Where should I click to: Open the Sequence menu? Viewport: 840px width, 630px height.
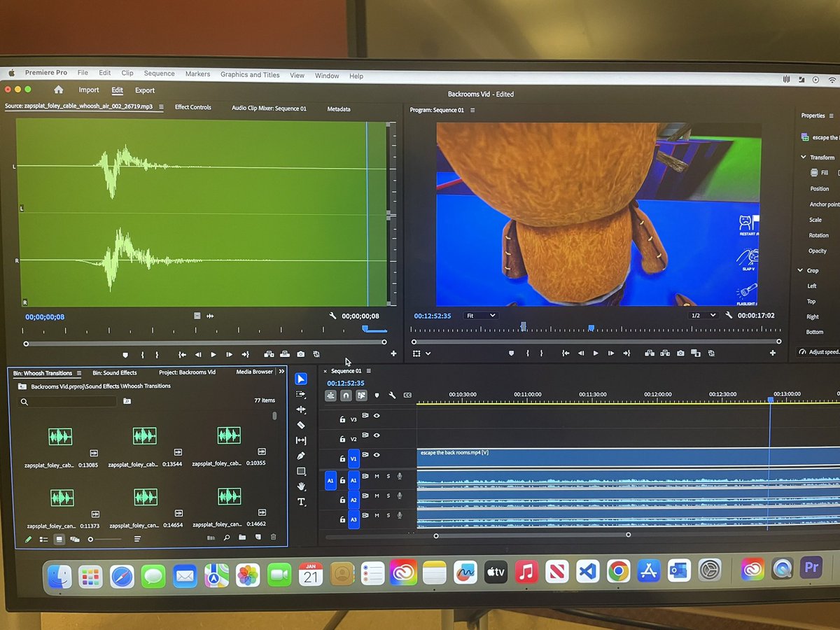[x=159, y=73]
